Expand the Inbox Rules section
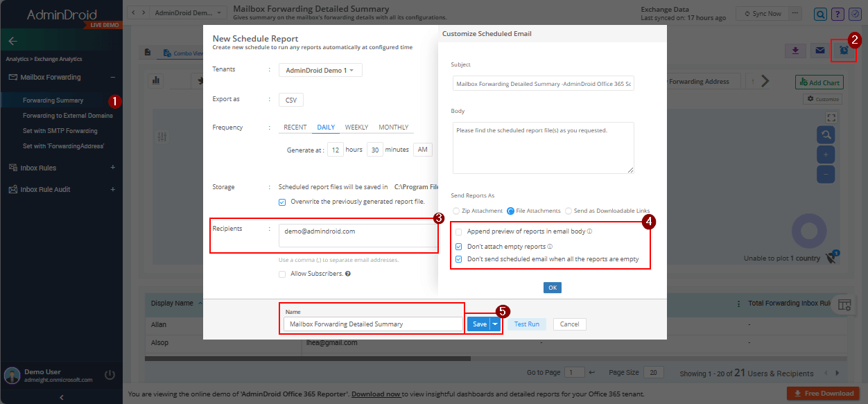868x404 pixels. click(x=114, y=167)
